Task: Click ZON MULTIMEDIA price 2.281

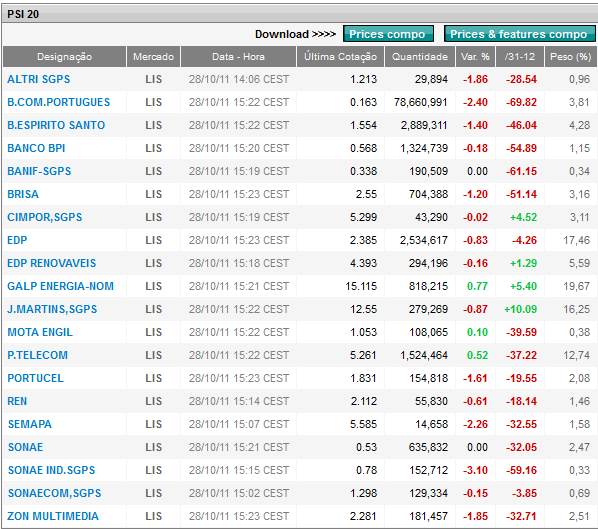Action: [x=363, y=516]
